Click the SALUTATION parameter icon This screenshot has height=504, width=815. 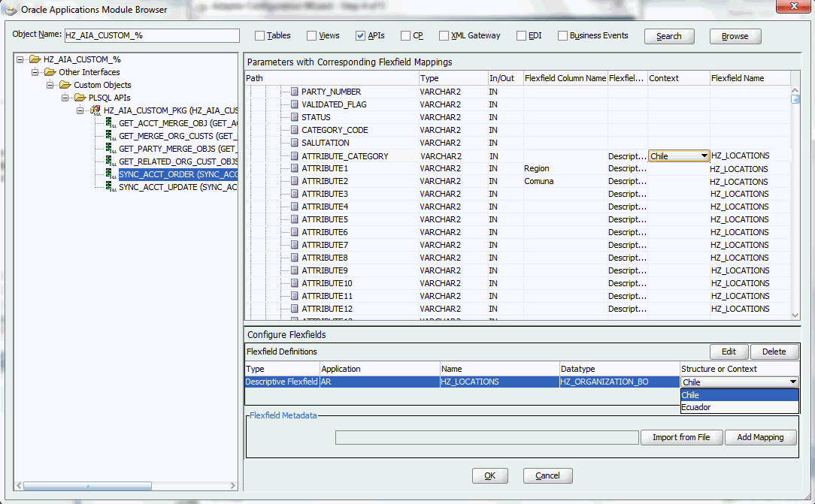[295, 143]
